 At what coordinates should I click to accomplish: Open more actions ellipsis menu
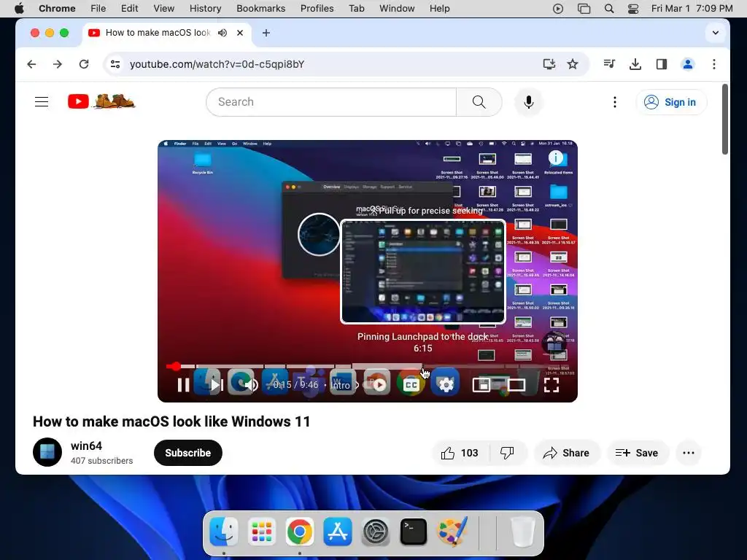(x=689, y=453)
